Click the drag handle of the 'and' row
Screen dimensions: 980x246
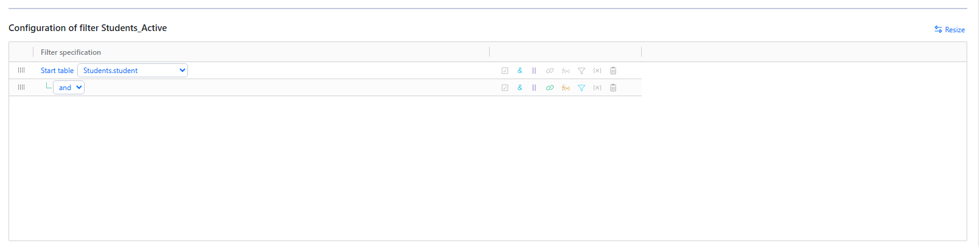pos(21,88)
